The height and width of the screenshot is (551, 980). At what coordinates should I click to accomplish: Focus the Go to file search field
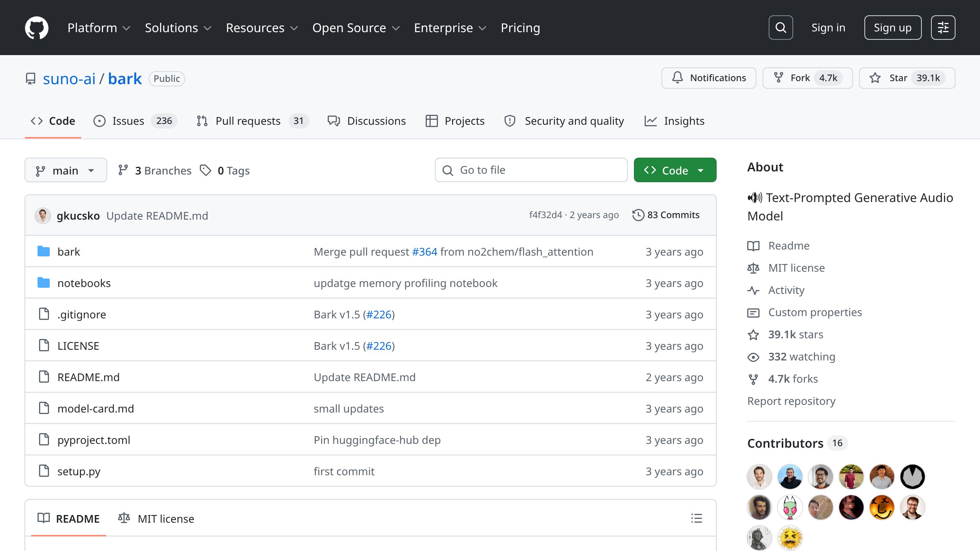531,170
